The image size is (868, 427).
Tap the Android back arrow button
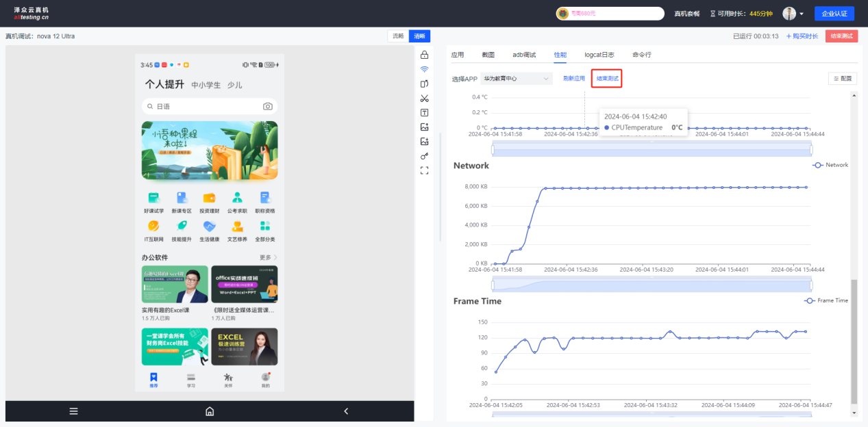pyautogui.click(x=346, y=411)
